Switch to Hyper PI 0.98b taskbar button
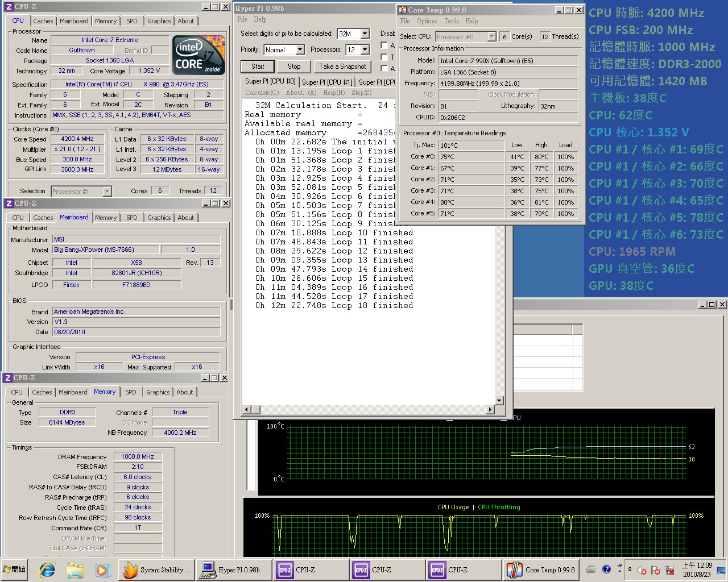 (233, 569)
